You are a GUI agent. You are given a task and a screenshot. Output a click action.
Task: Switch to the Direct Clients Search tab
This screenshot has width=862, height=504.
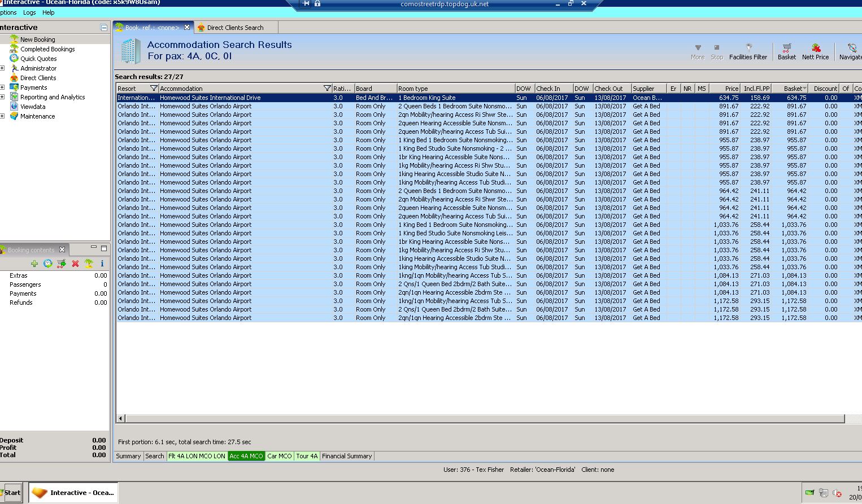235,28
